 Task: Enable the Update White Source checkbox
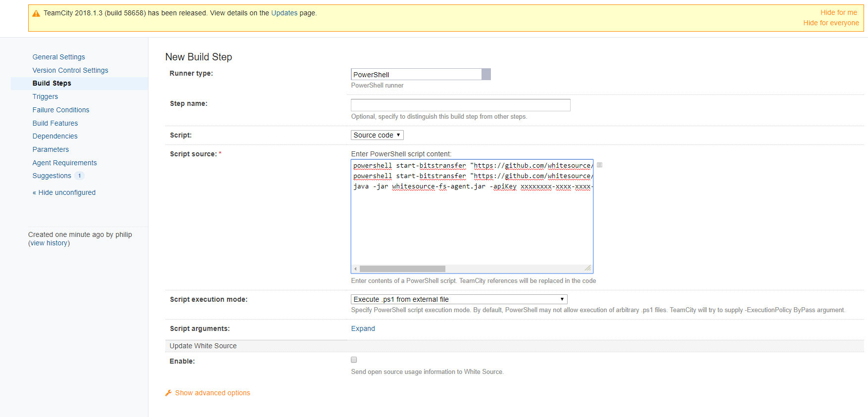(x=354, y=360)
